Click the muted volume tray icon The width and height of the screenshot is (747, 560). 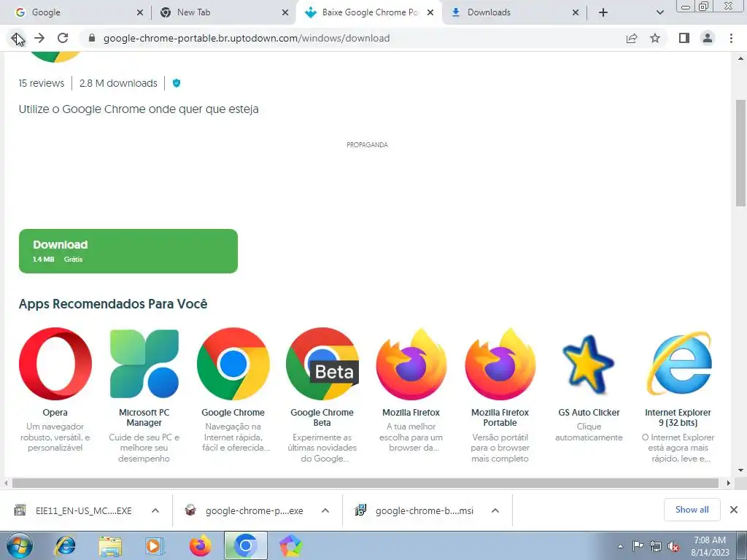pos(673,546)
